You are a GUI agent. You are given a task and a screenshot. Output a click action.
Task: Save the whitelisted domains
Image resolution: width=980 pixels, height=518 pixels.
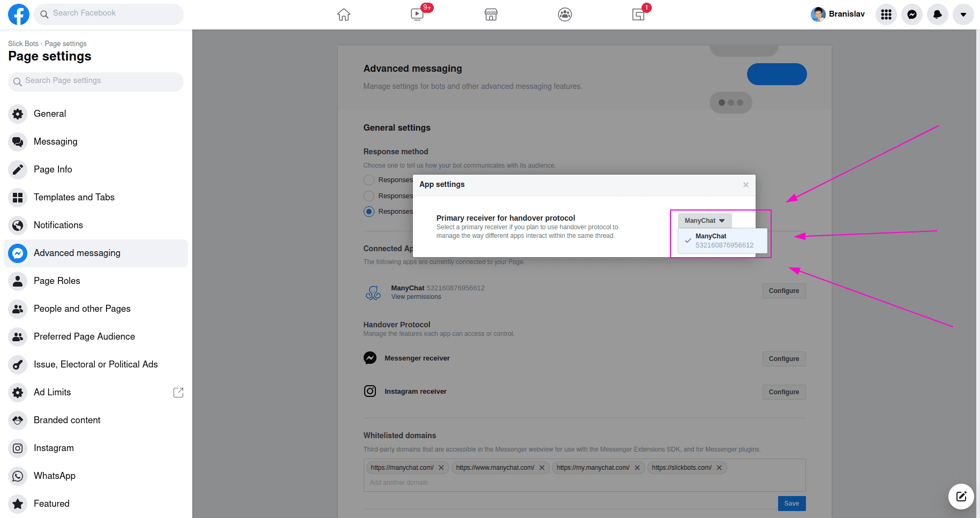(x=791, y=504)
